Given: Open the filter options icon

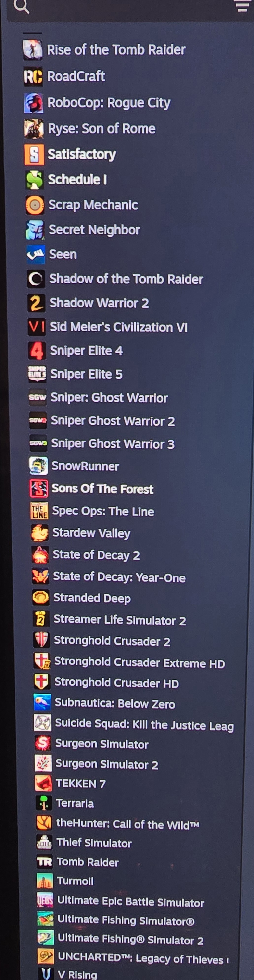Looking at the screenshot, I should (x=242, y=6).
